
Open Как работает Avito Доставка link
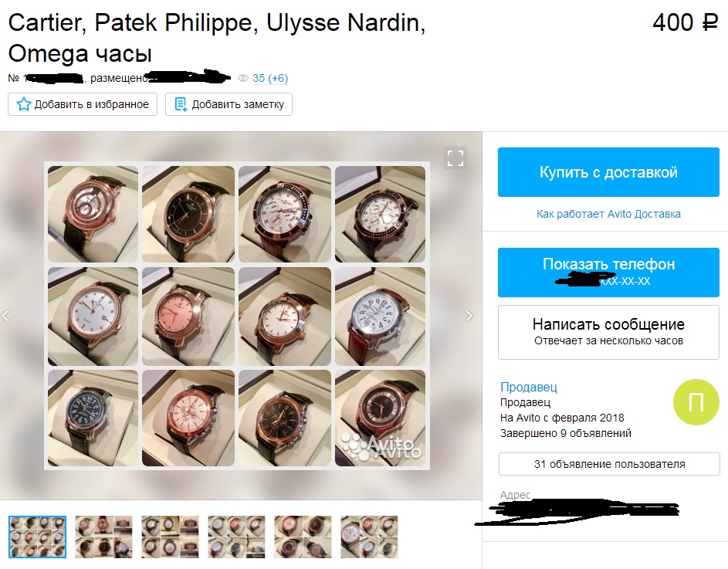[608, 214]
